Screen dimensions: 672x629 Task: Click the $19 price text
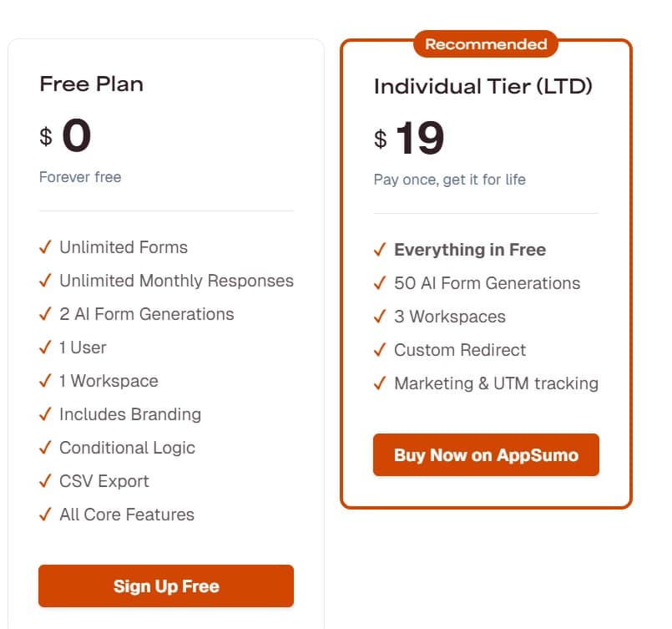(410, 139)
